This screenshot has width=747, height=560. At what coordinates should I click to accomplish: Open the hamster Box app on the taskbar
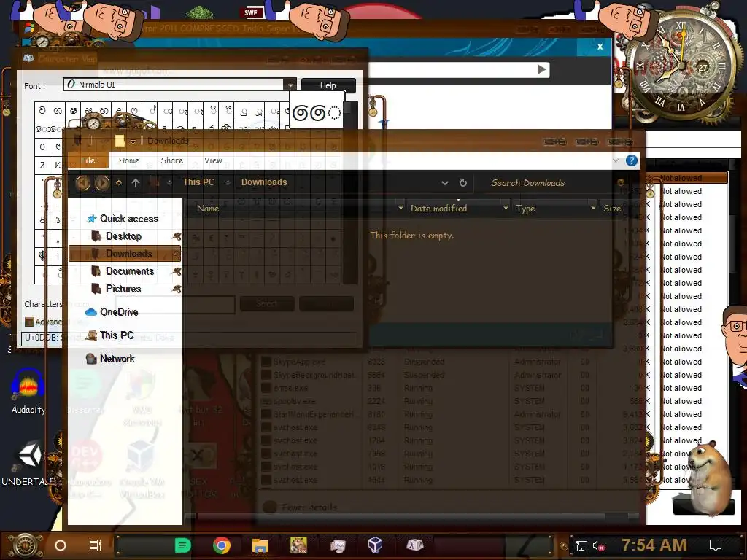click(298, 545)
